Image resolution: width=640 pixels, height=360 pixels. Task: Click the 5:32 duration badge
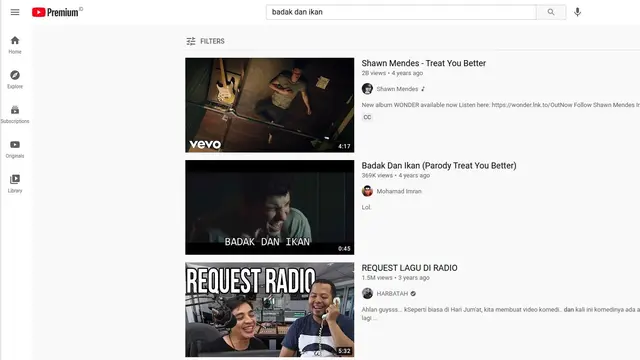coord(344,351)
